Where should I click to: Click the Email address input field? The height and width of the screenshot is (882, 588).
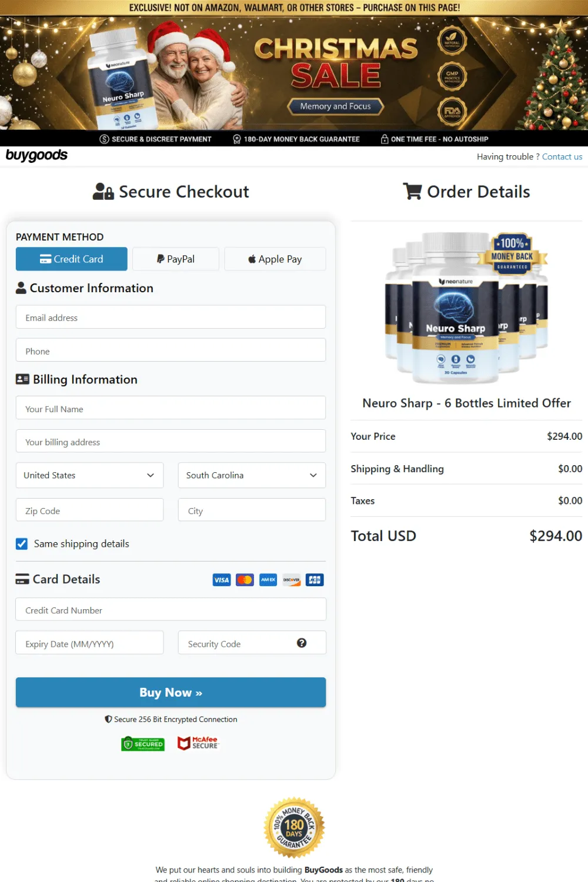click(x=171, y=317)
